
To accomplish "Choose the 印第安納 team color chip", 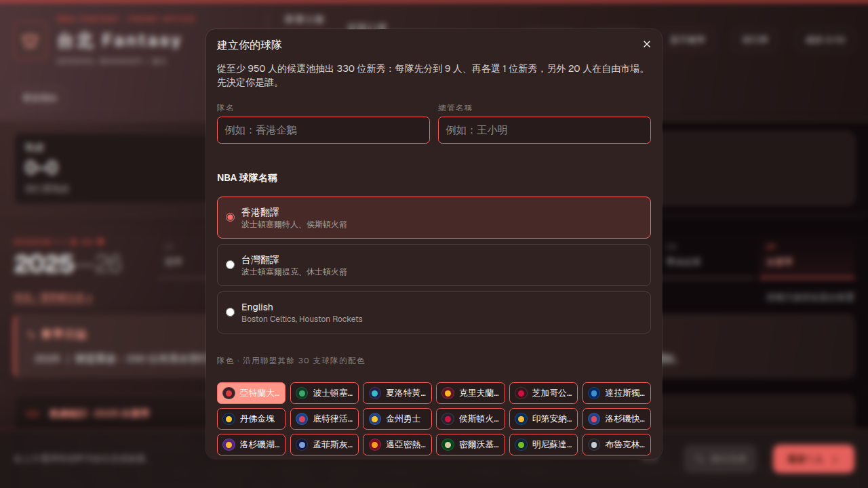I will pyautogui.click(x=544, y=419).
